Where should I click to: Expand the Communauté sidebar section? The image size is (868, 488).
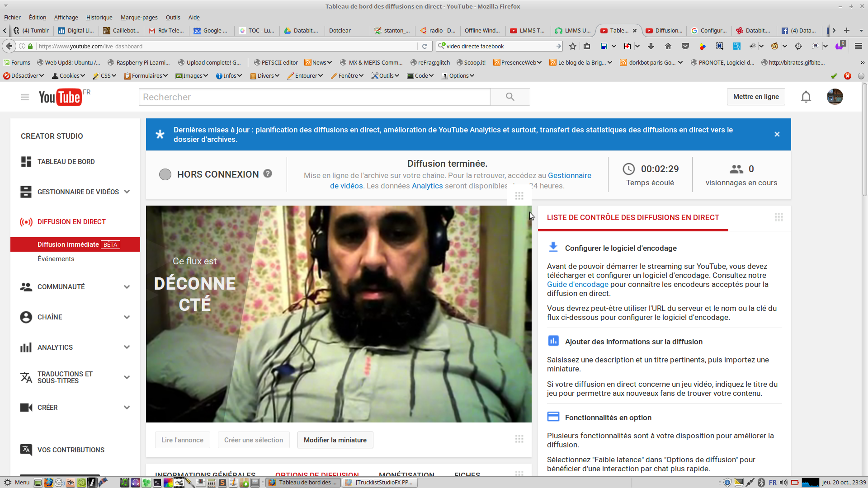127,287
